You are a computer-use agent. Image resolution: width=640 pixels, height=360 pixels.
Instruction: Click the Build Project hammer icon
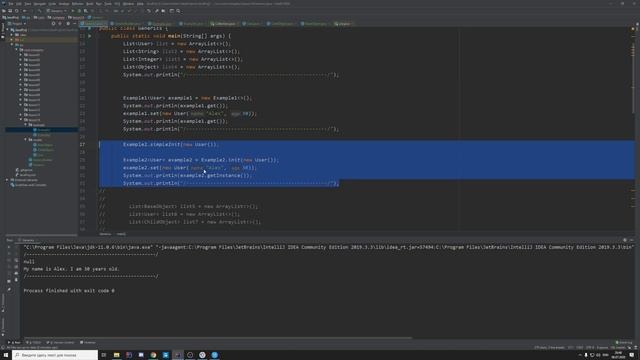[40, 11]
